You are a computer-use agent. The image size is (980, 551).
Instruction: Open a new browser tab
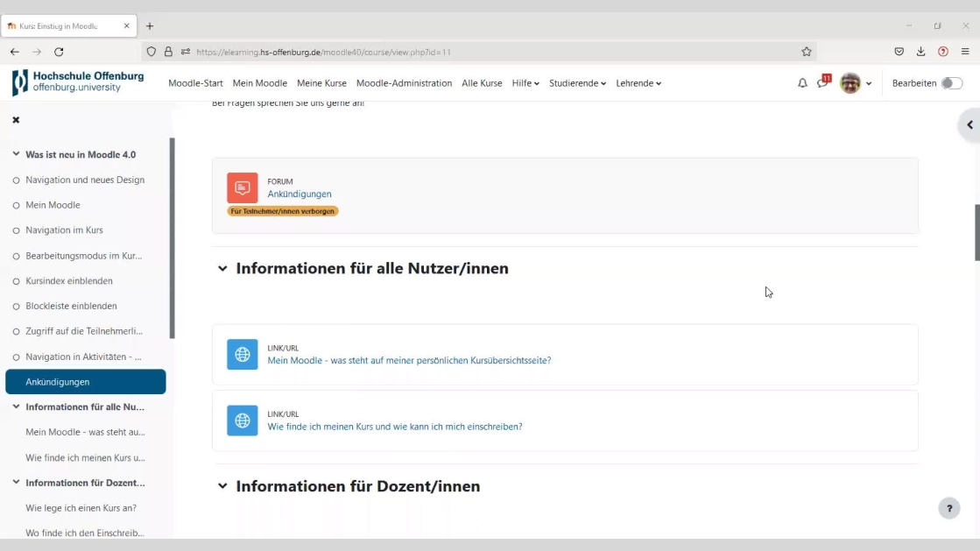(x=150, y=26)
